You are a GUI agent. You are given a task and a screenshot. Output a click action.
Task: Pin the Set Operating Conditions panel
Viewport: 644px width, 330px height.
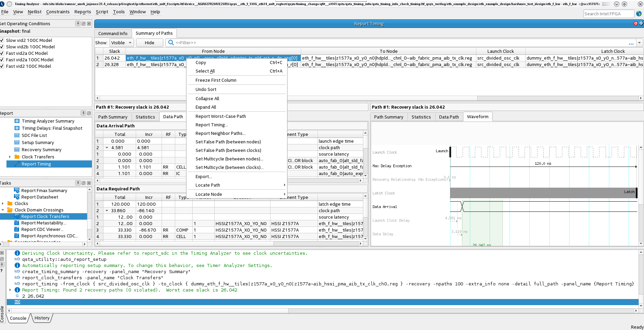pos(78,23)
